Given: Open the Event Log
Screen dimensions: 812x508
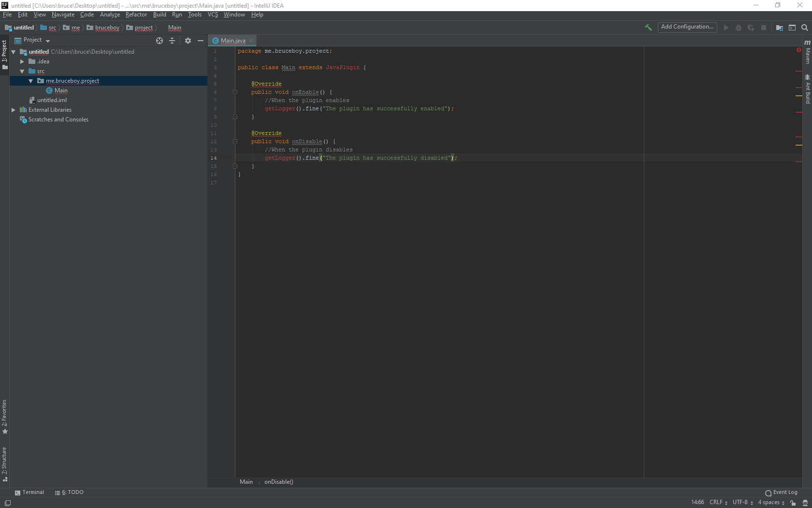Looking at the screenshot, I should click(781, 493).
